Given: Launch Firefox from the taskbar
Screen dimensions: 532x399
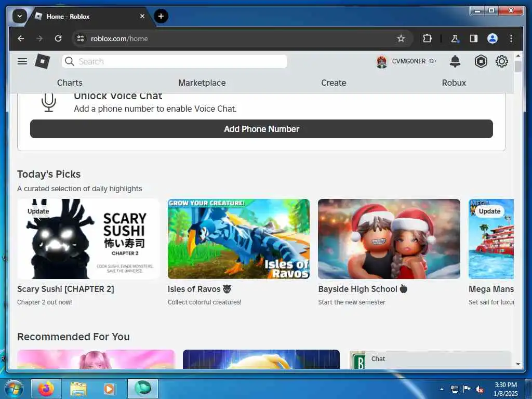Looking at the screenshot, I should pos(46,389).
